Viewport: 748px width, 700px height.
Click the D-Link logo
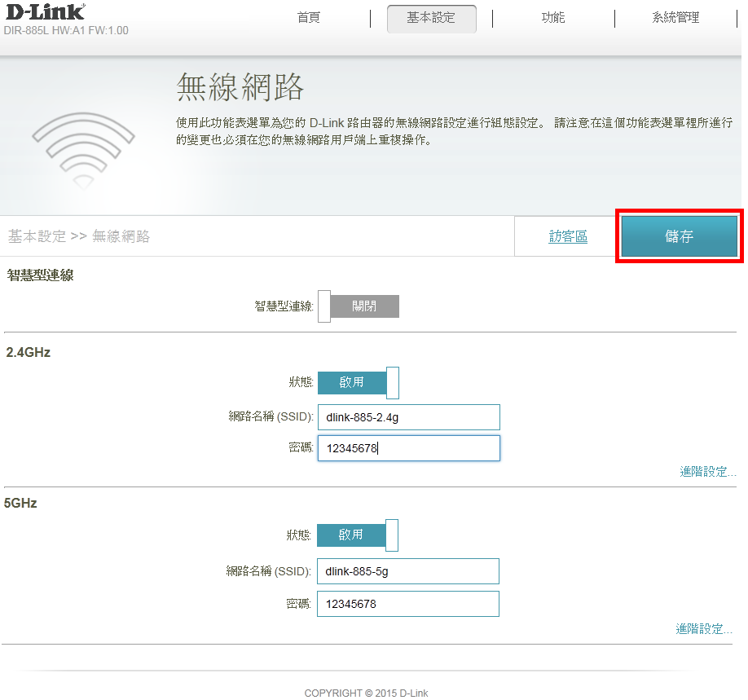(44, 11)
